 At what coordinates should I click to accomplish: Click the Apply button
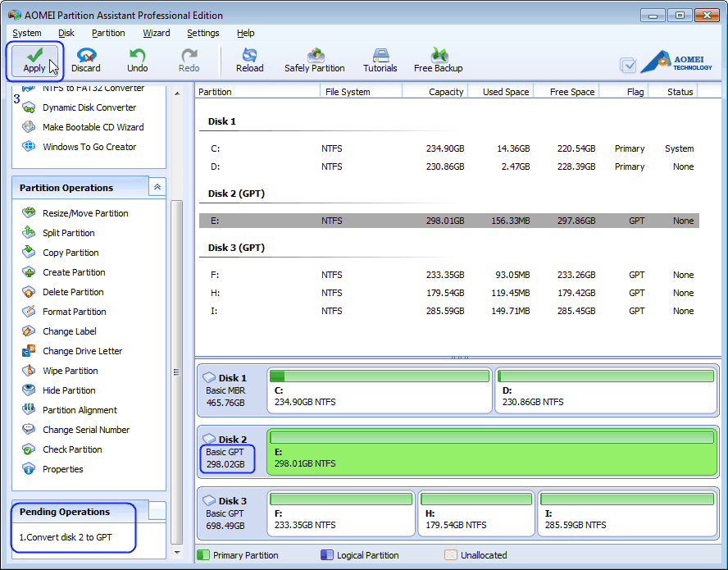click(34, 57)
